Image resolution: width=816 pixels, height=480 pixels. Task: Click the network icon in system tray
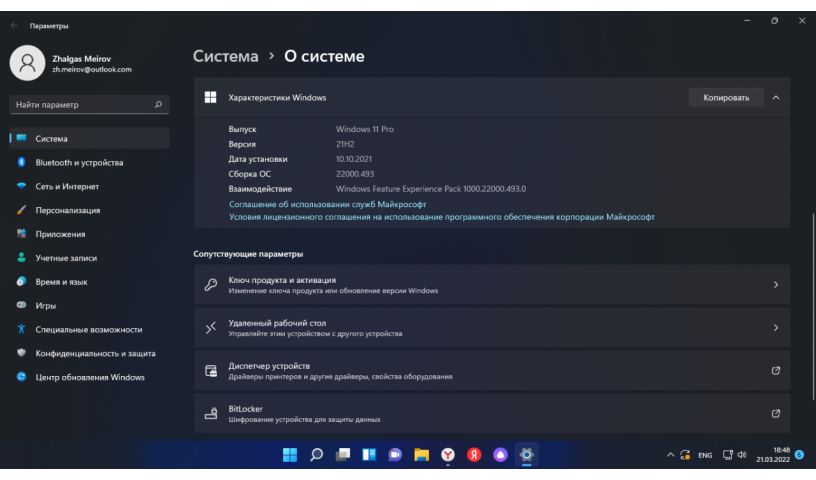[x=728, y=455]
